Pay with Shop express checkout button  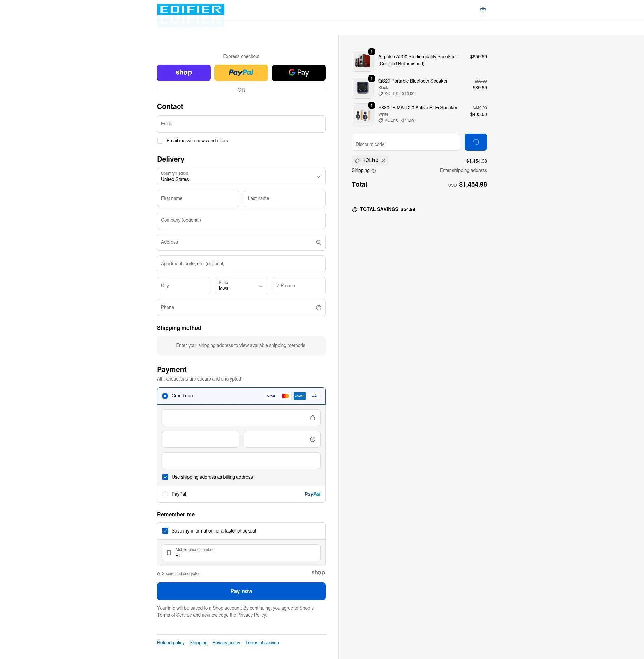click(x=184, y=73)
